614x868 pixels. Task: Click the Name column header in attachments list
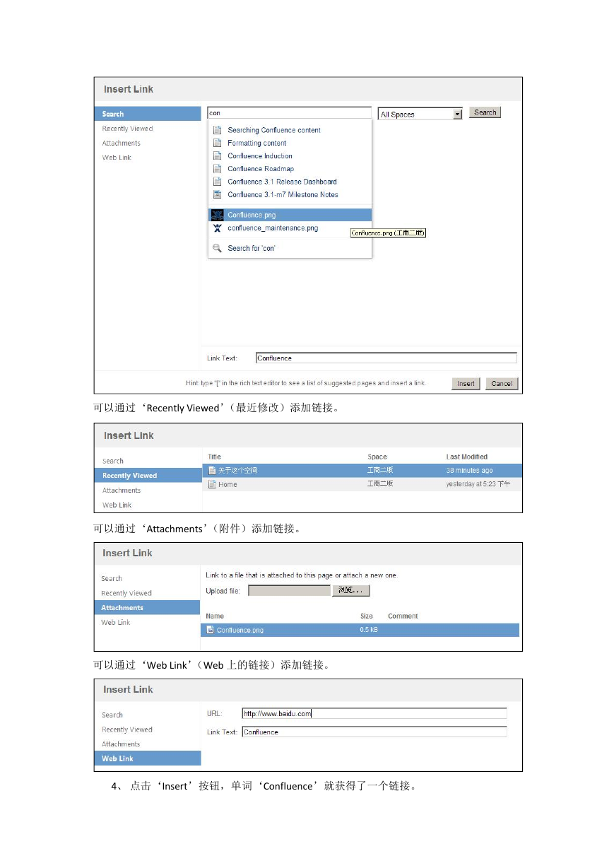215,616
